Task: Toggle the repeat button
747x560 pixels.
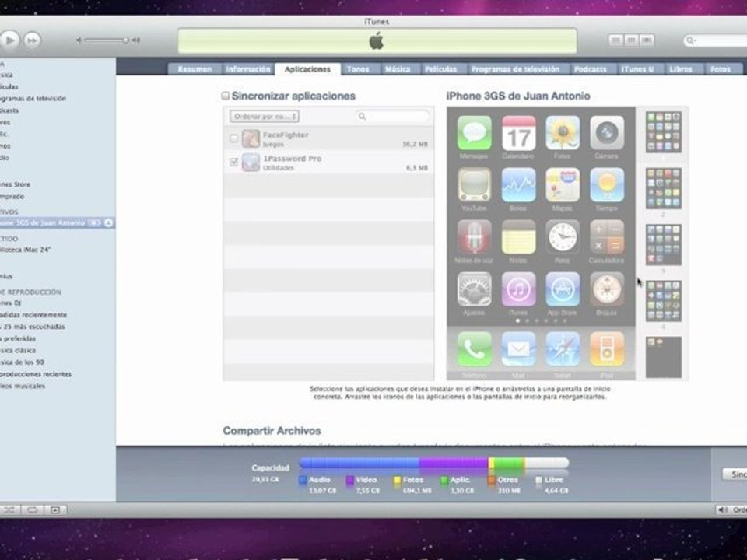Action: click(x=32, y=510)
